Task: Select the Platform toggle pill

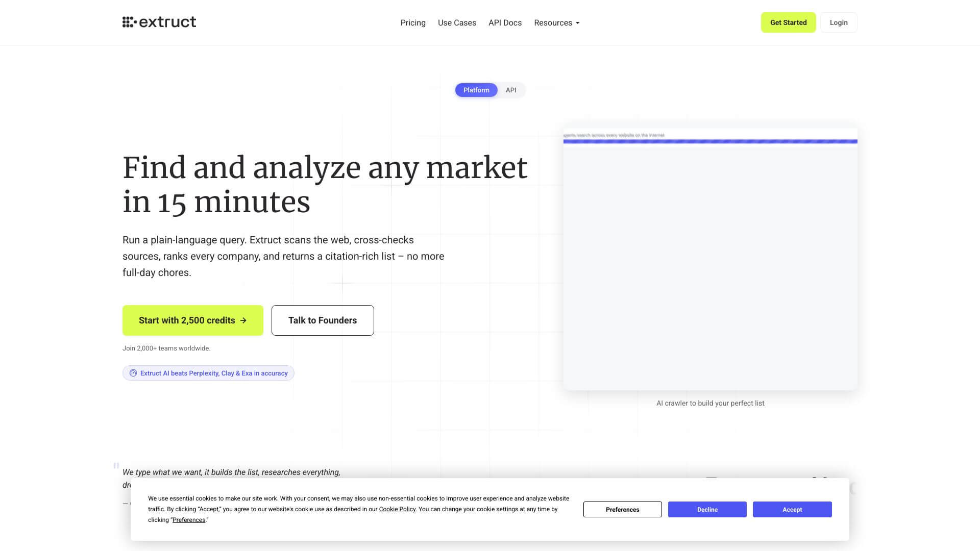Action: tap(476, 90)
